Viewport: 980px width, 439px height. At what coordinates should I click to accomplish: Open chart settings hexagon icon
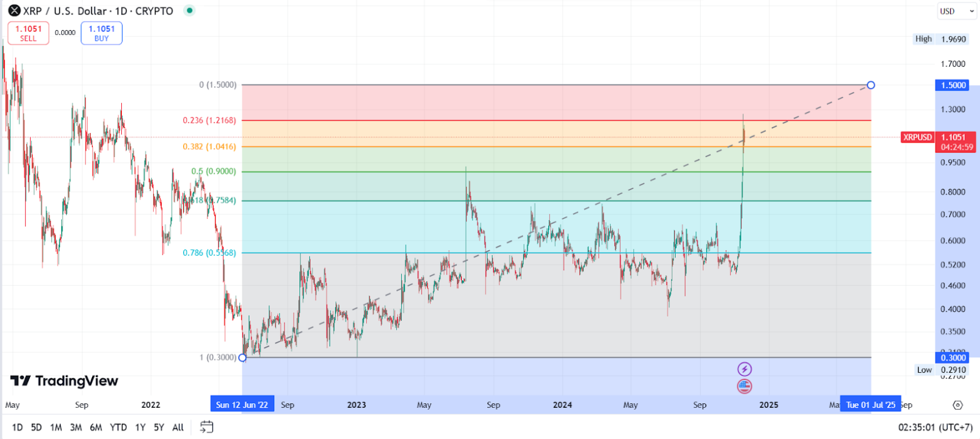(x=957, y=405)
